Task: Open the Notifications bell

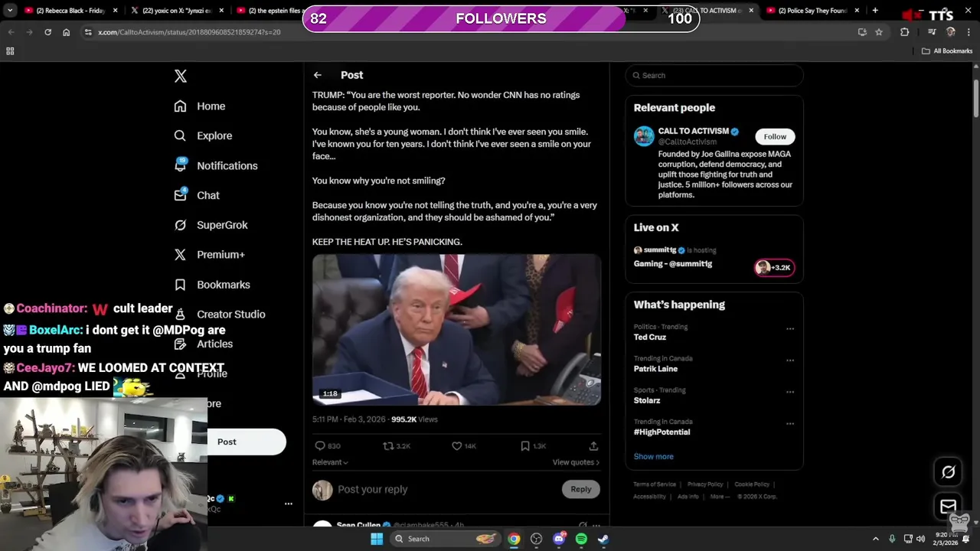Action: 216,165
